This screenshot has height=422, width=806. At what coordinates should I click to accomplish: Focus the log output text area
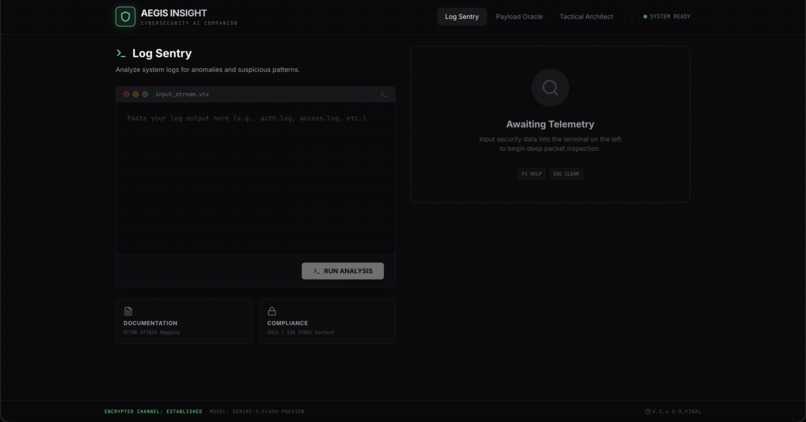point(255,177)
